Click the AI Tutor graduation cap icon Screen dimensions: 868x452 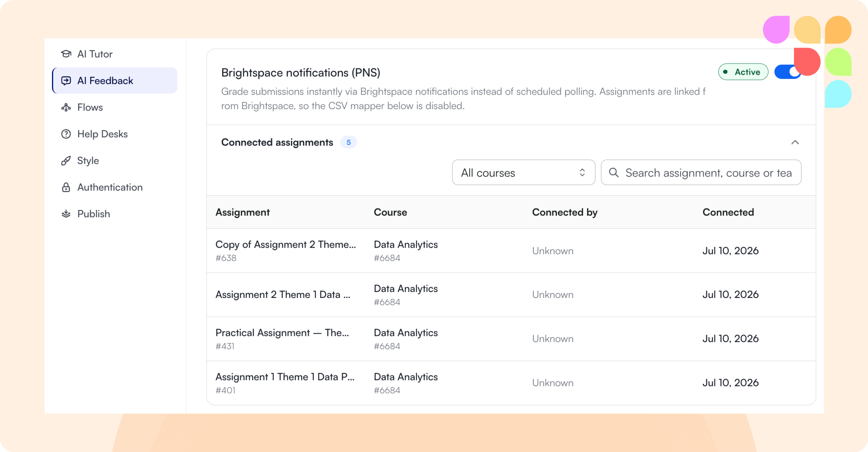pyautogui.click(x=66, y=54)
